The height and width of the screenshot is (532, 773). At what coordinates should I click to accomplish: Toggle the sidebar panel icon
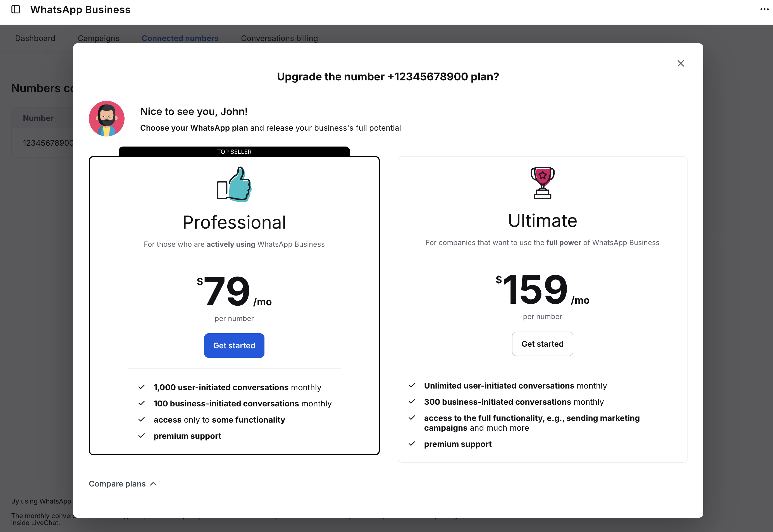click(16, 9)
